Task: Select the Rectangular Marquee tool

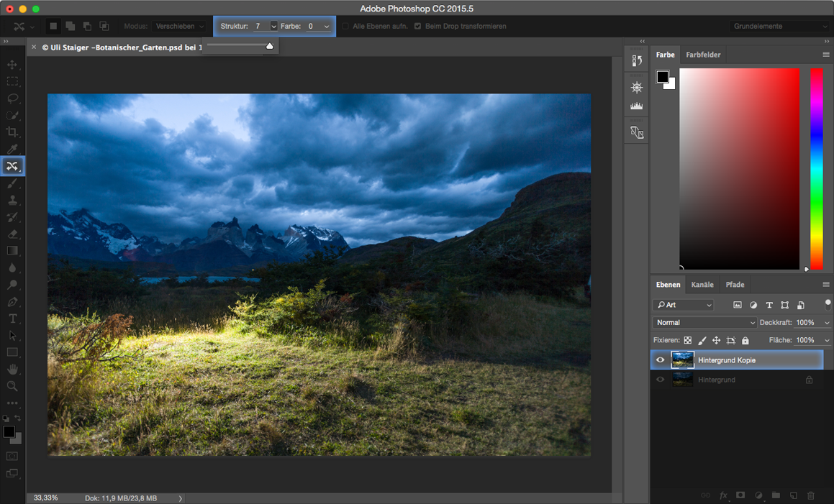Action: 12,82
